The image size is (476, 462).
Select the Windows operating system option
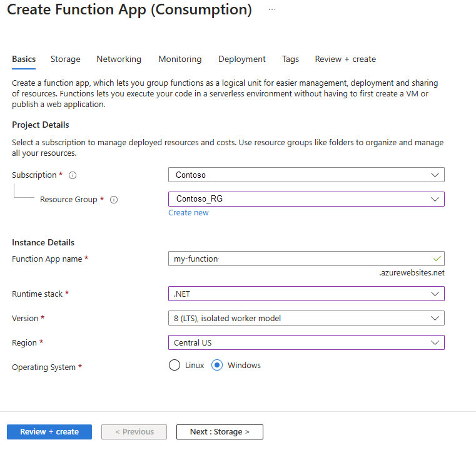(218, 366)
